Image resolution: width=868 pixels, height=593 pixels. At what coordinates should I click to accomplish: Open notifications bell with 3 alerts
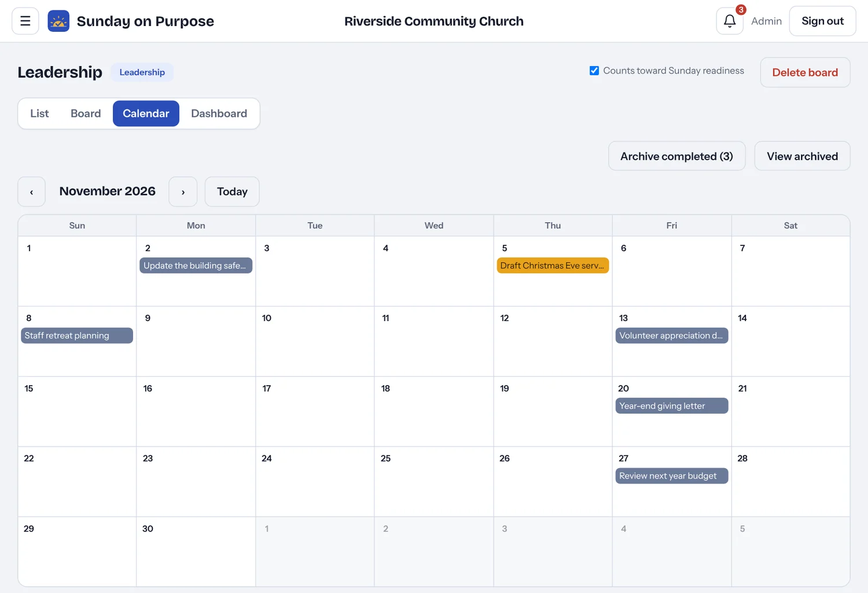[x=730, y=21]
